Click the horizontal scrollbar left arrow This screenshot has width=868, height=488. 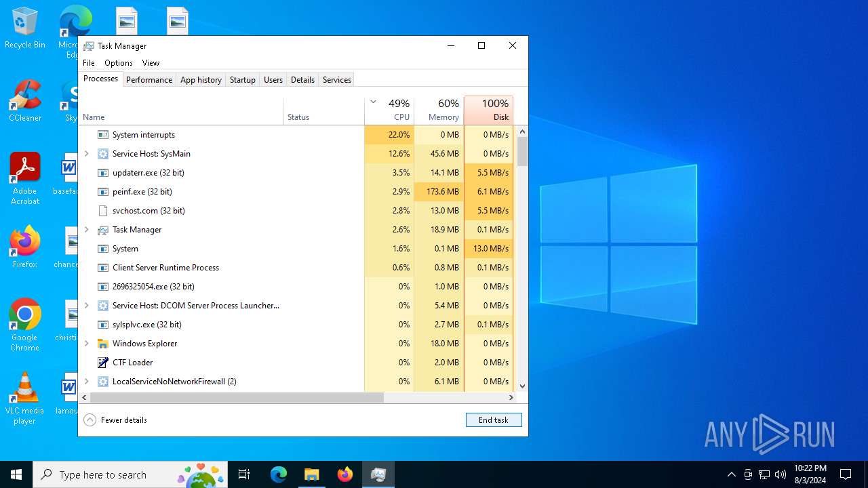(85, 398)
